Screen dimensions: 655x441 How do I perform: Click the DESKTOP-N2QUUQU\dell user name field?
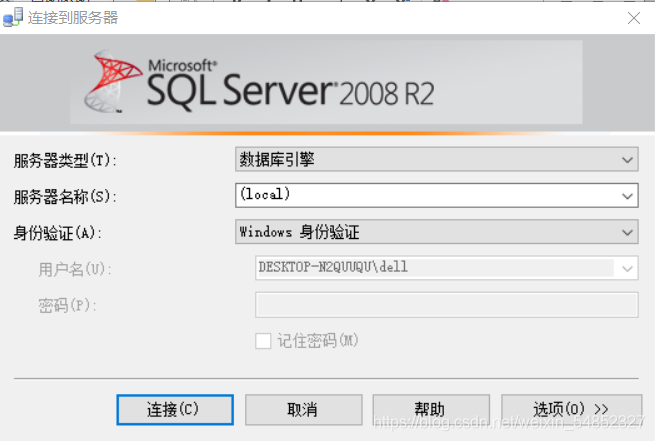click(447, 268)
